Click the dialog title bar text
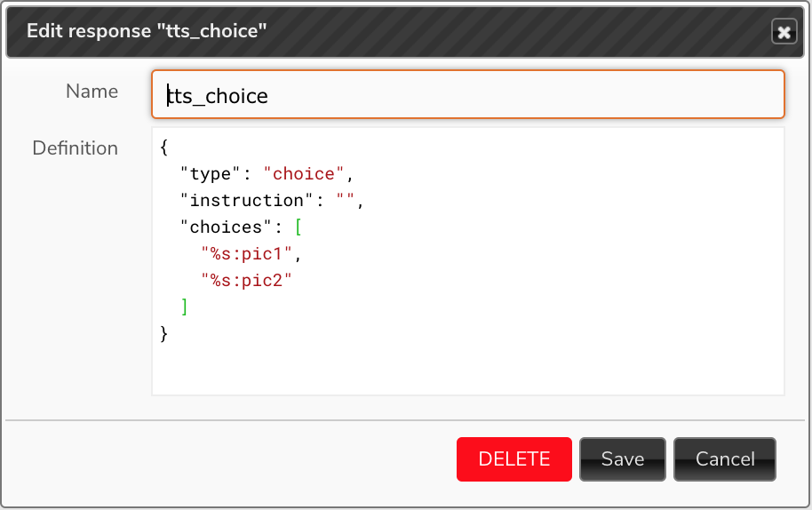 147,31
